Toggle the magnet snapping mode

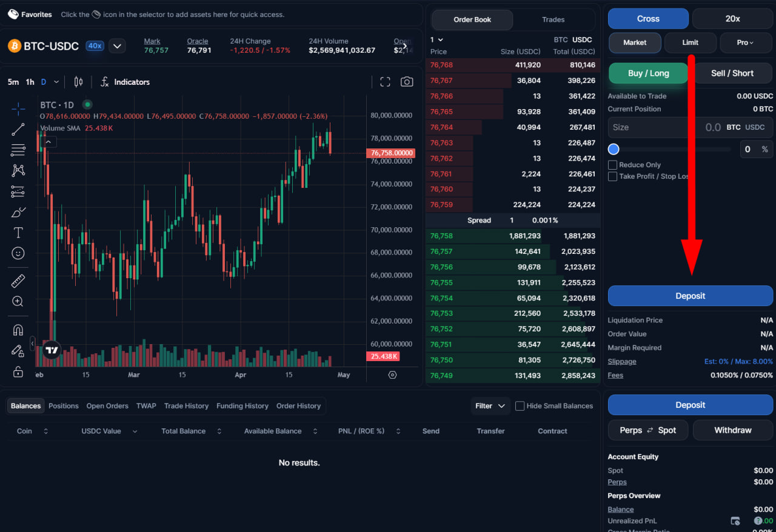click(x=18, y=330)
